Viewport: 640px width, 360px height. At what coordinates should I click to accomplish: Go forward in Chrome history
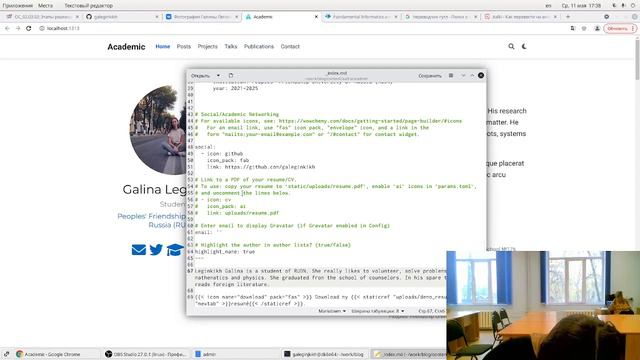pos(18,28)
